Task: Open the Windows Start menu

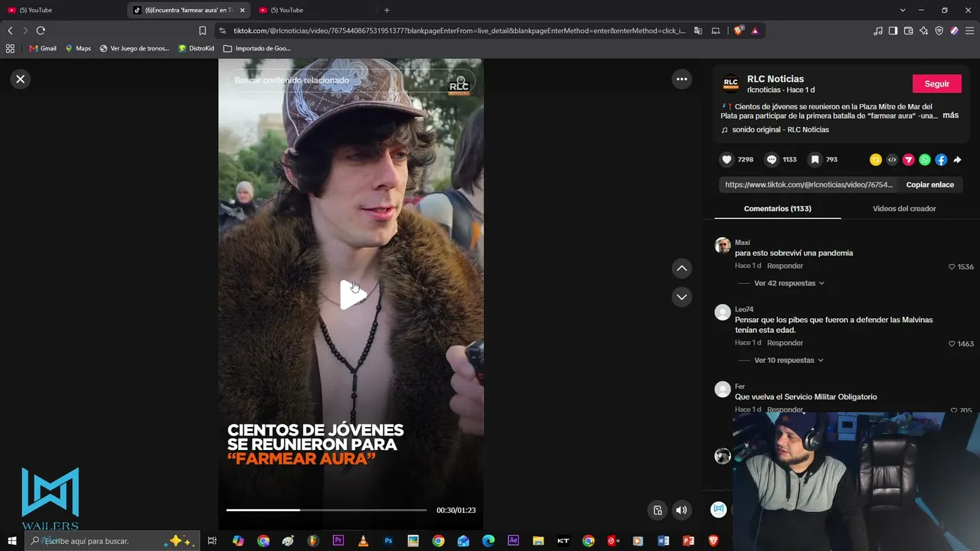Action: point(12,541)
